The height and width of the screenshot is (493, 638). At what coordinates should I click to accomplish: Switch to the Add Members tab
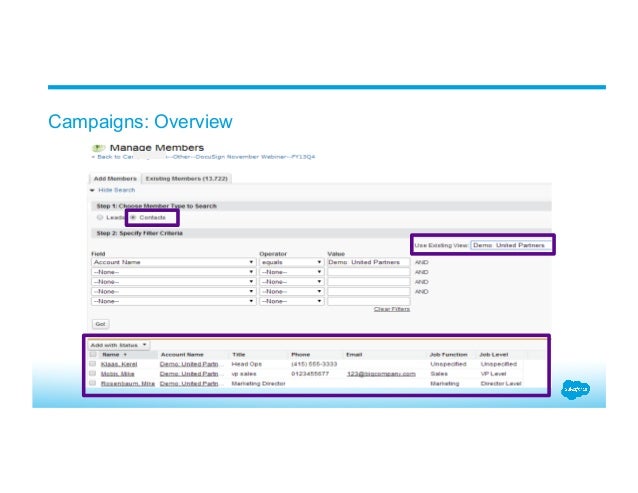point(115,178)
